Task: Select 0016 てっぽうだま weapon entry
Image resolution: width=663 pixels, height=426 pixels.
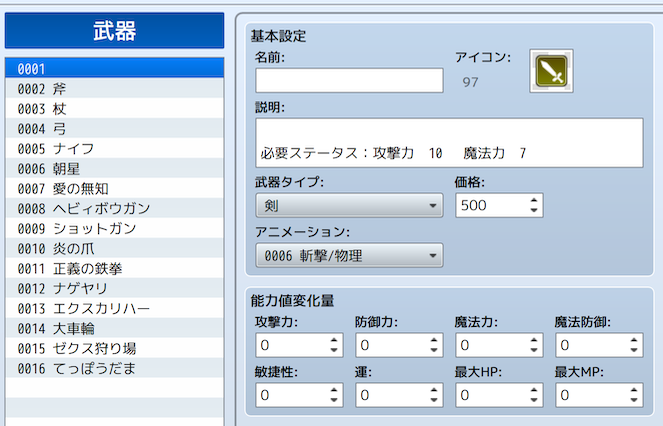Action: (x=113, y=369)
